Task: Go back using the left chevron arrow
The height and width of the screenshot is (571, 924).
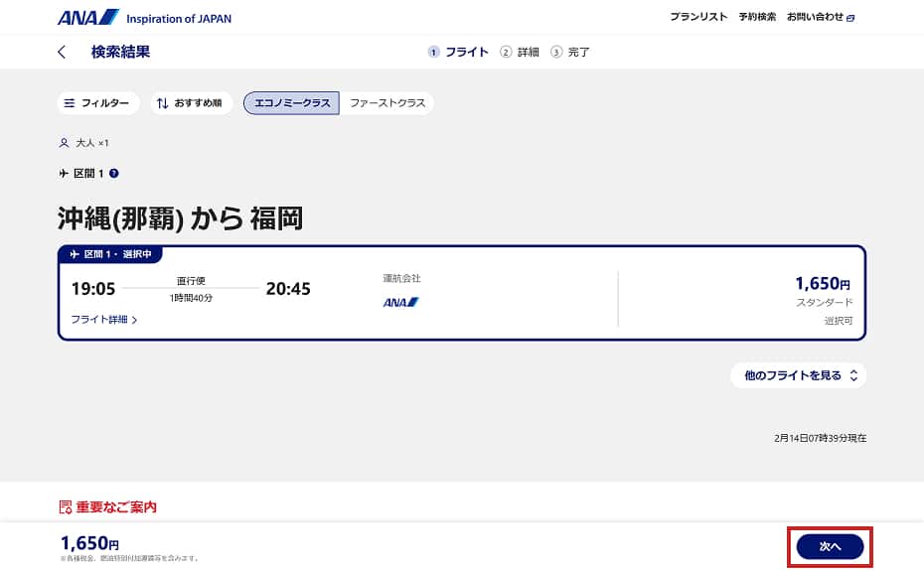Action: (62, 52)
